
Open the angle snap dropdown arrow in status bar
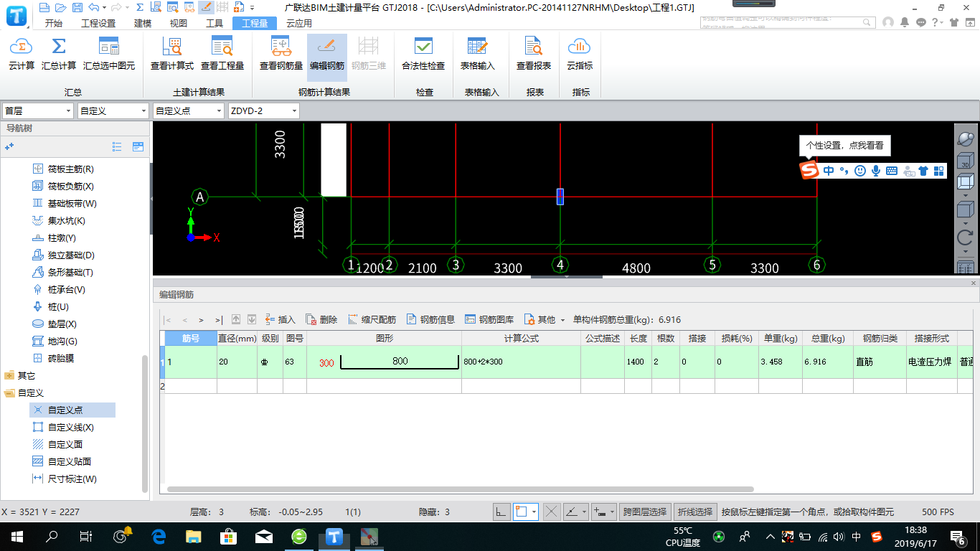(585, 512)
